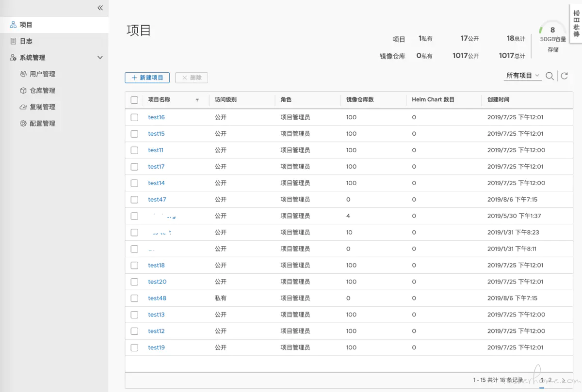Open the 所有项目 filter dropdown
Viewport: 582px width, 392px height.
tap(523, 76)
